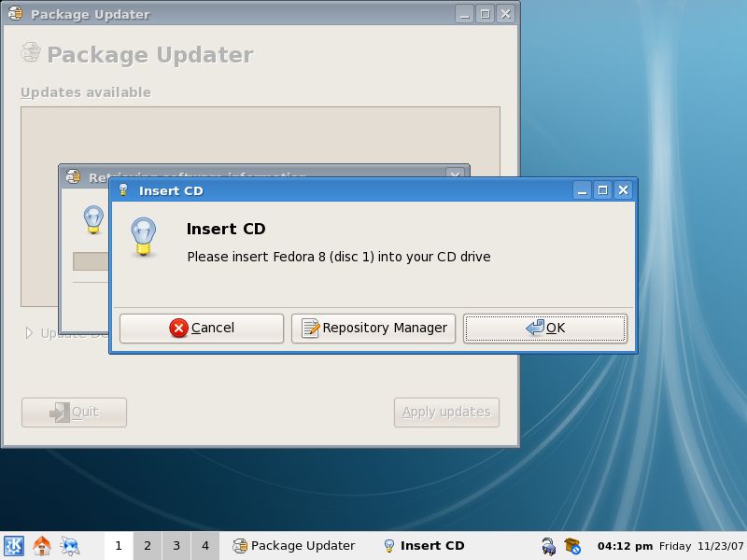
Task: Open the Home folder panel icon
Action: click(x=42, y=546)
